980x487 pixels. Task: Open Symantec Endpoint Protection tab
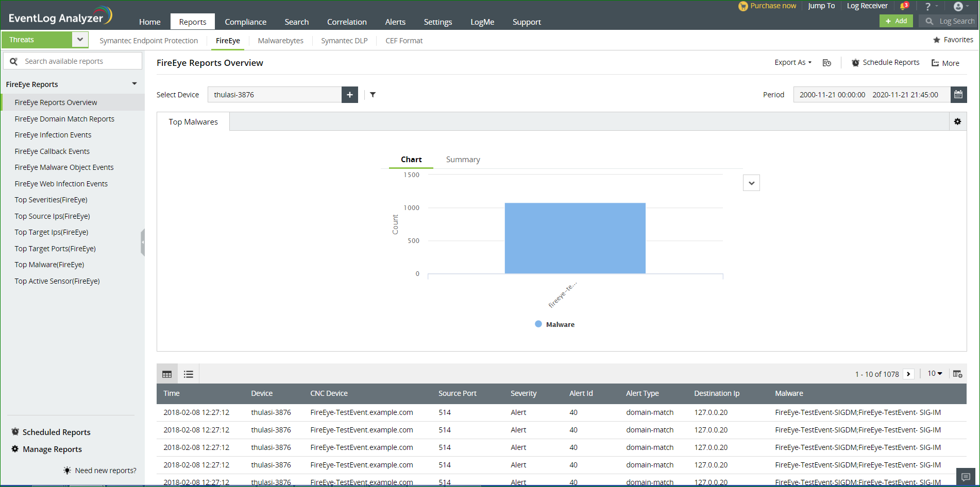pyautogui.click(x=148, y=41)
